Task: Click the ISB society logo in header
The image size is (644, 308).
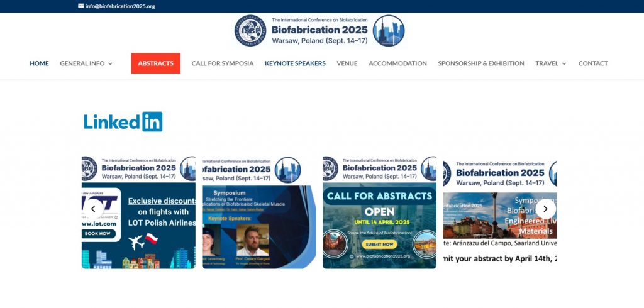Action: pos(250,30)
